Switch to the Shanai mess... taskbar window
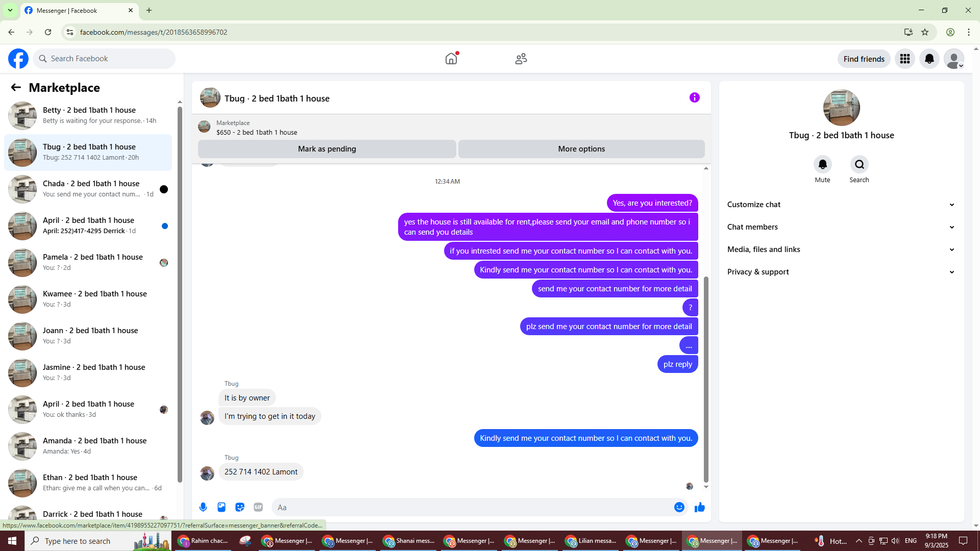The image size is (980, 551). click(x=409, y=541)
